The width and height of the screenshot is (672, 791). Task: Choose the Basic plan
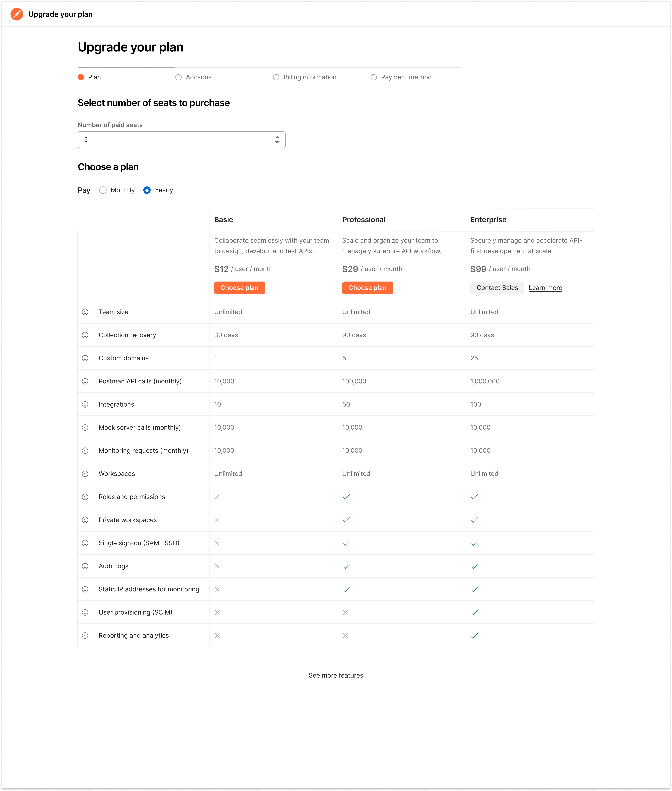pos(239,288)
